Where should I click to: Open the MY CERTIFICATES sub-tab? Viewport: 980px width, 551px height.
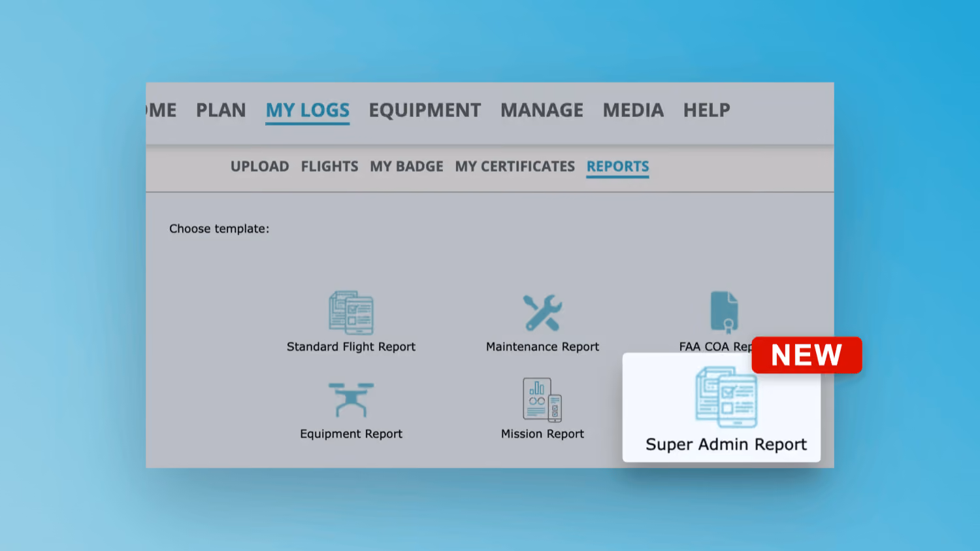[x=515, y=167]
